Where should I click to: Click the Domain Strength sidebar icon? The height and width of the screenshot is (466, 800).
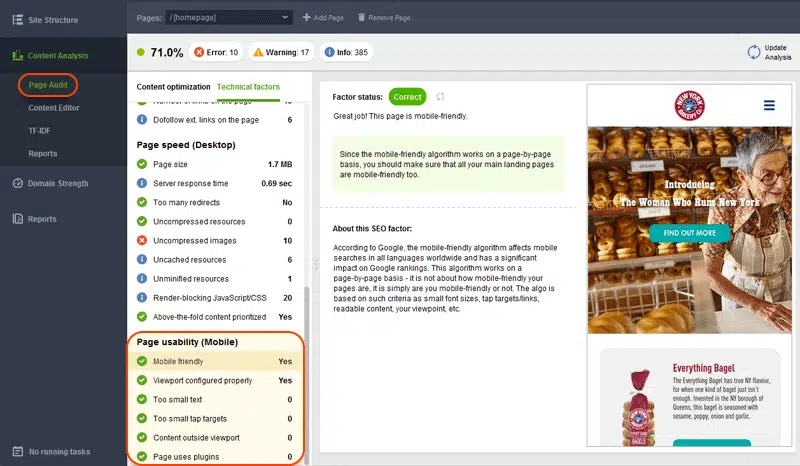pyautogui.click(x=18, y=183)
